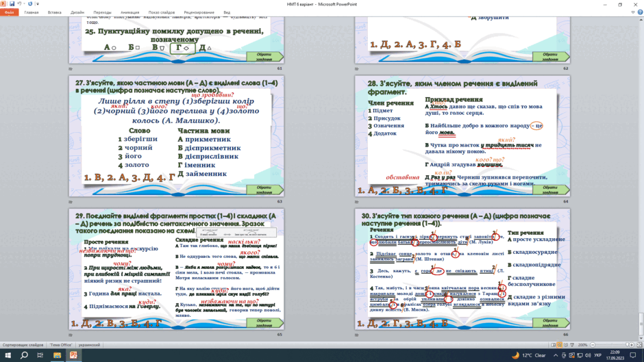
Task: Switch to the Главная ribbon tab
Action: point(32,12)
